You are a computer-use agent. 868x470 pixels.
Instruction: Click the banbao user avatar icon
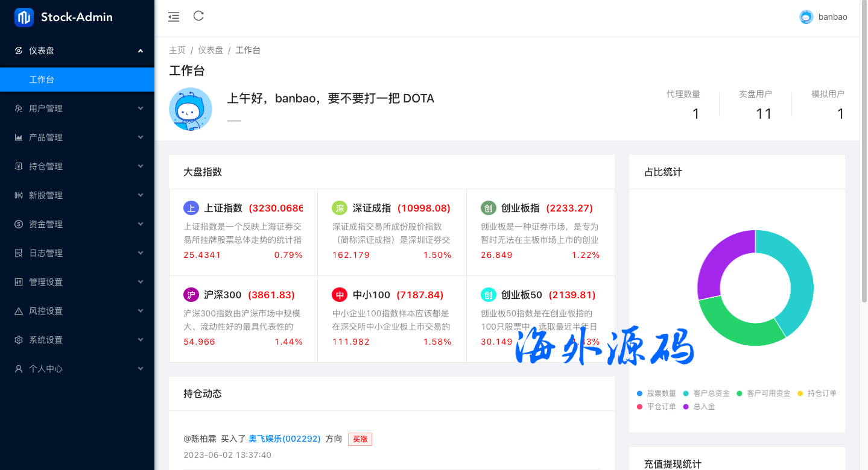click(806, 17)
